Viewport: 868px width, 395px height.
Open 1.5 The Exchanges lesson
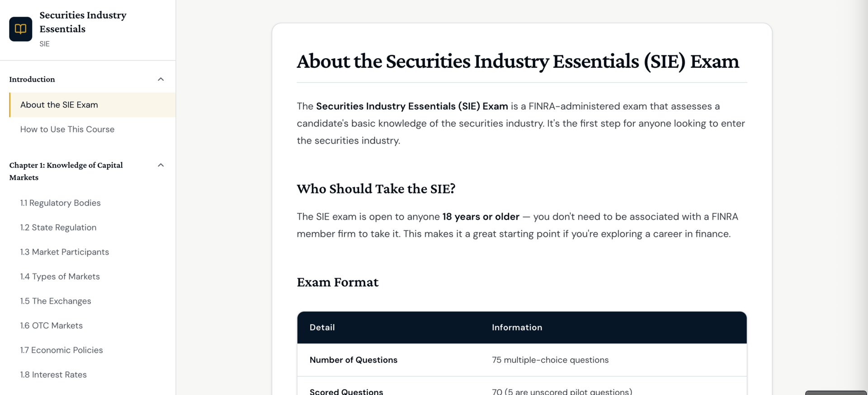[x=56, y=301]
